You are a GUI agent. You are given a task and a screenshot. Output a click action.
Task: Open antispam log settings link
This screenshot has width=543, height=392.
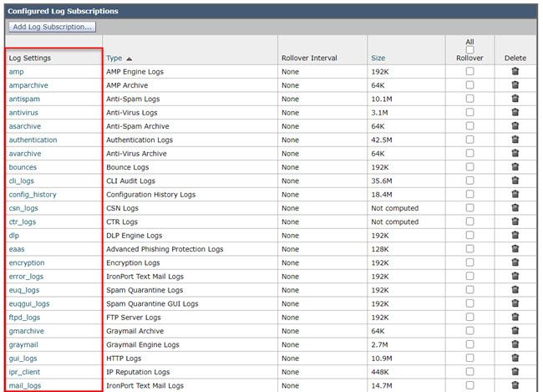tap(24, 99)
